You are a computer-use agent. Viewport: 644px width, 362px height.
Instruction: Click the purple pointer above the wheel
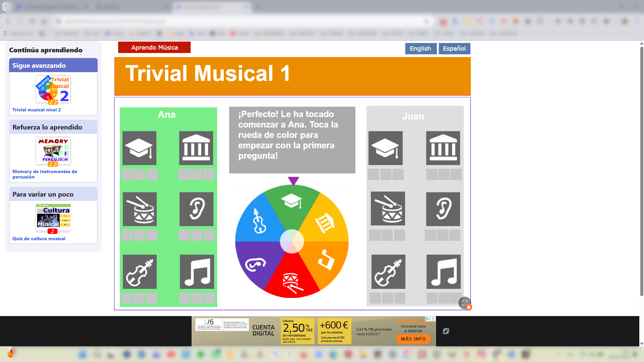coord(293,181)
